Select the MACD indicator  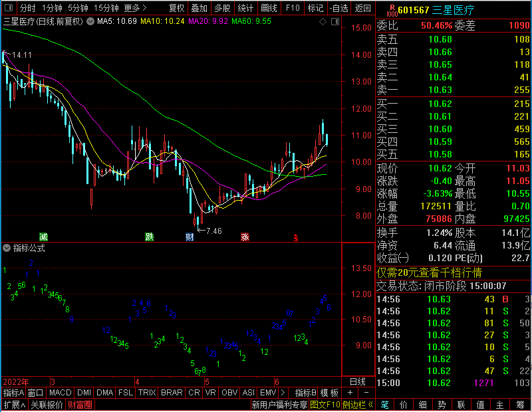click(x=60, y=393)
